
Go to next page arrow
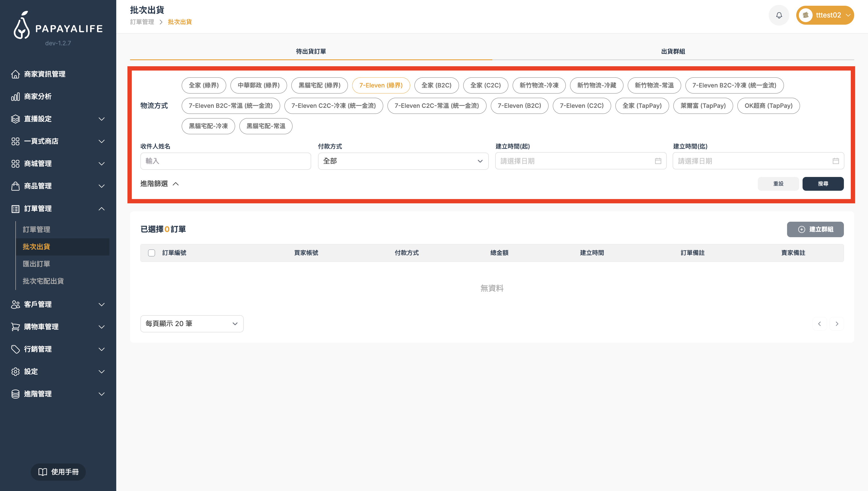[x=837, y=324]
